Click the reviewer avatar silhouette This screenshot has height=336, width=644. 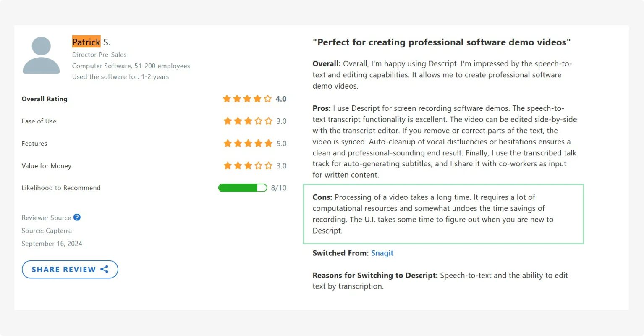click(x=41, y=55)
